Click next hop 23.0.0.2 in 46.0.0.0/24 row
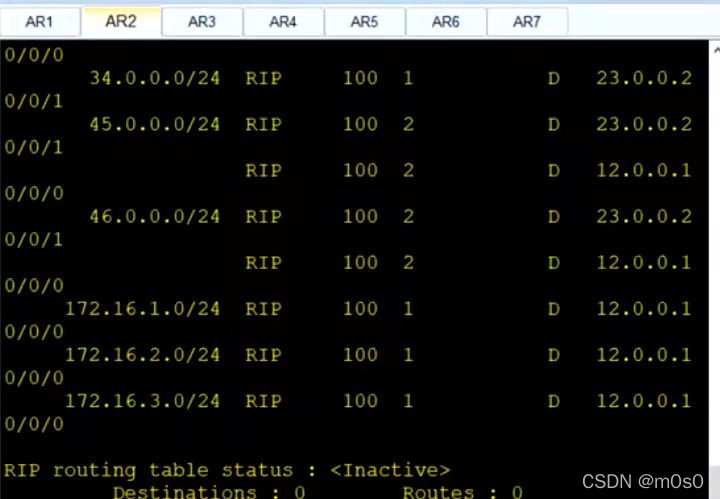The image size is (720, 499). coord(644,217)
